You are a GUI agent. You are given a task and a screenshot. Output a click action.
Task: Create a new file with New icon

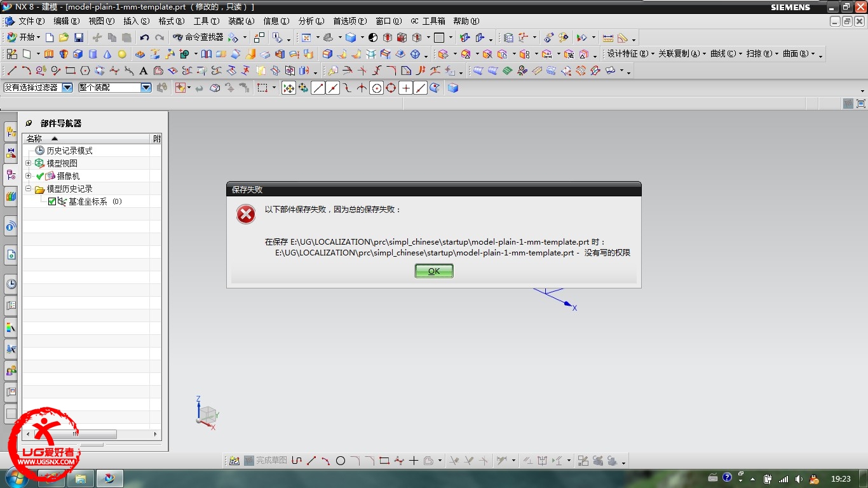[x=49, y=37]
